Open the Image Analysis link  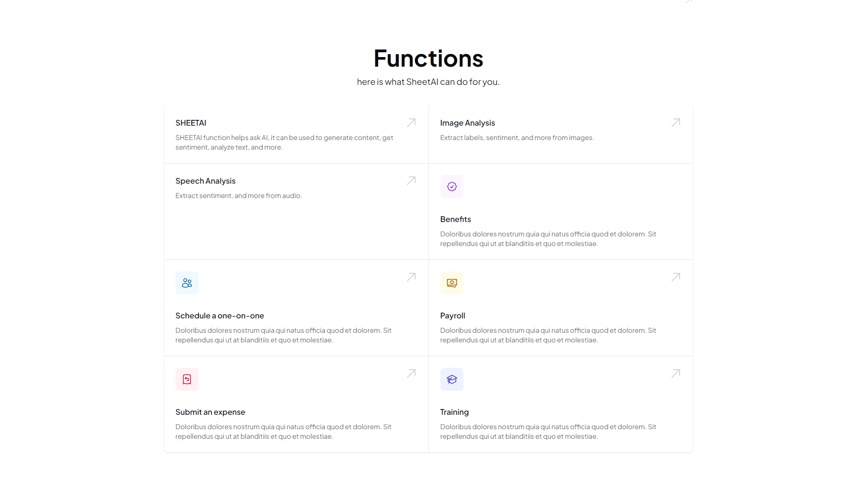[467, 123]
